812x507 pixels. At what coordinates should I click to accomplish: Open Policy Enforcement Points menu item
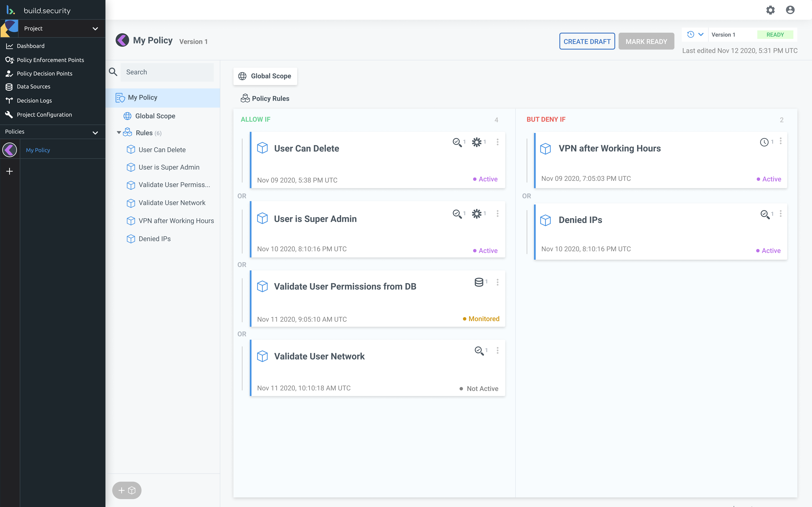50,60
